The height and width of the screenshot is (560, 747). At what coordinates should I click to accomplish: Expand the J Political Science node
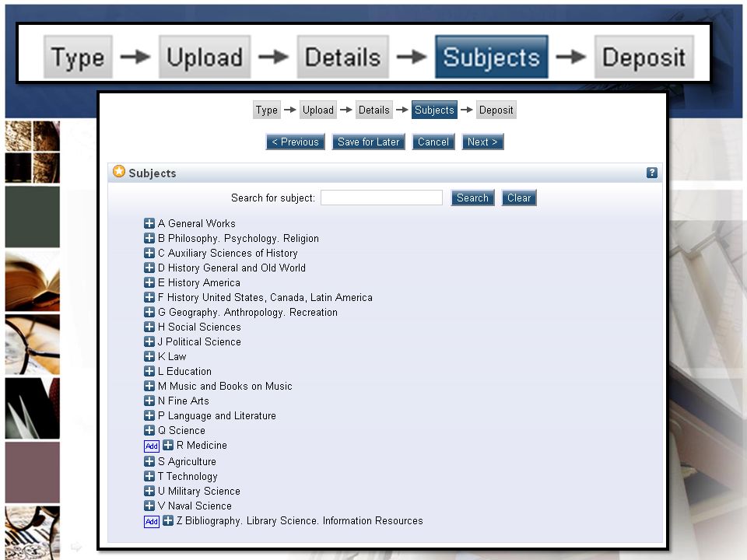point(149,341)
